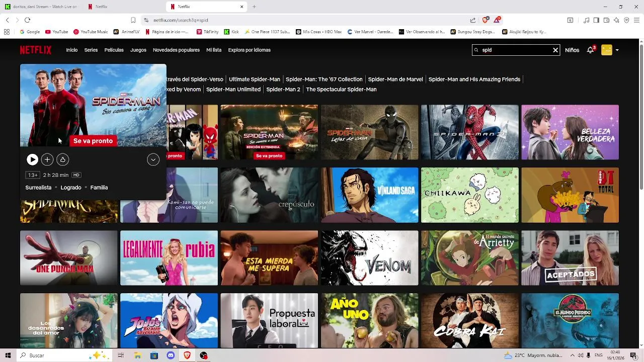Image resolution: width=644 pixels, height=362 pixels.
Task: Select Spider-Man and His Amazing Friends suggestion
Action: [x=474, y=79]
